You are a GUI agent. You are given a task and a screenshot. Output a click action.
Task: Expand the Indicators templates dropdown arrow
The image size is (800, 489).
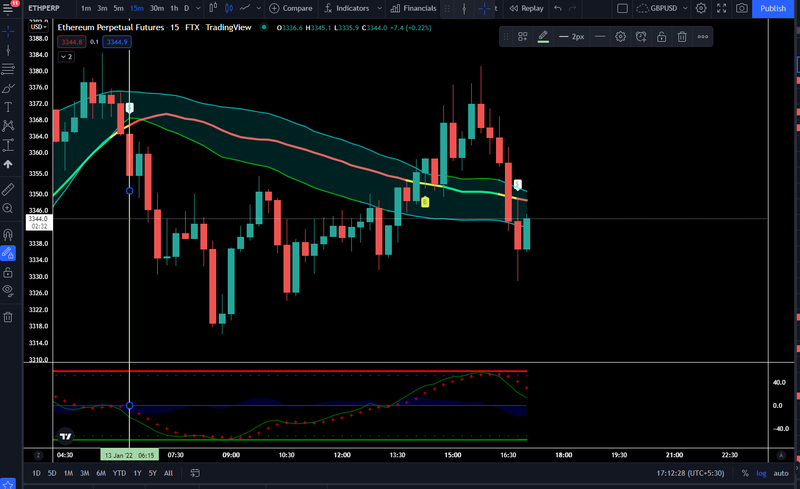(x=379, y=8)
